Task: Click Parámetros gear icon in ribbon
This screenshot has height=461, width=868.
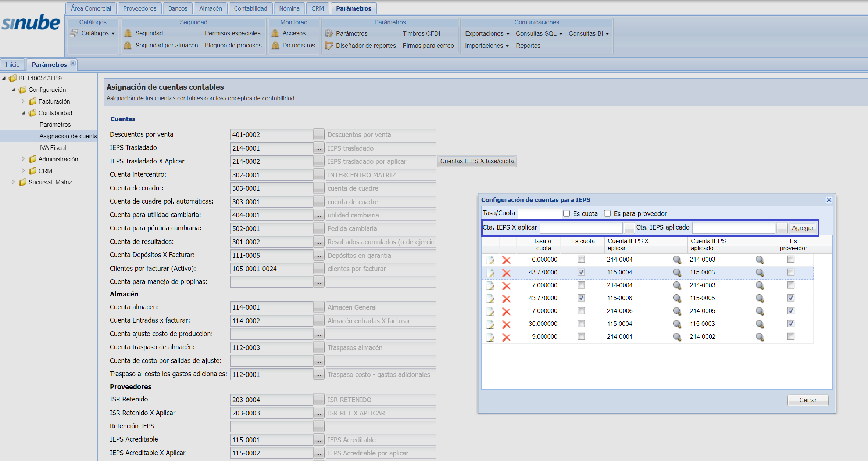Action: (328, 33)
